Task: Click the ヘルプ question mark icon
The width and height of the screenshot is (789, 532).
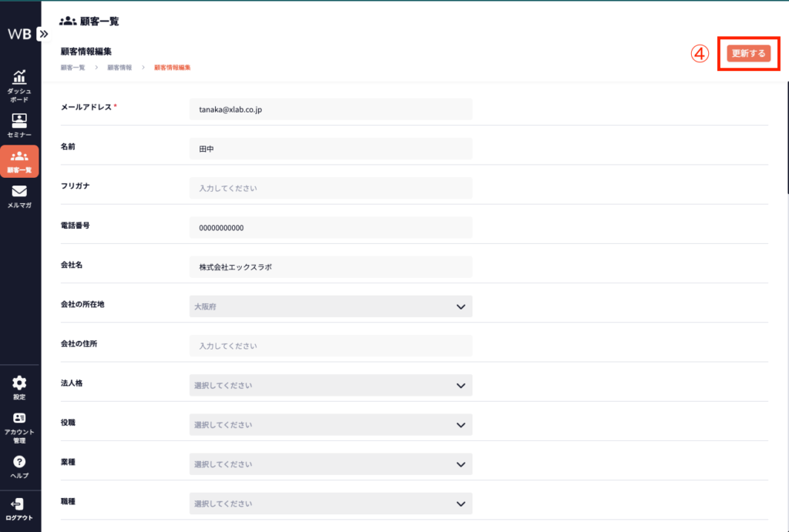Action: [19, 462]
